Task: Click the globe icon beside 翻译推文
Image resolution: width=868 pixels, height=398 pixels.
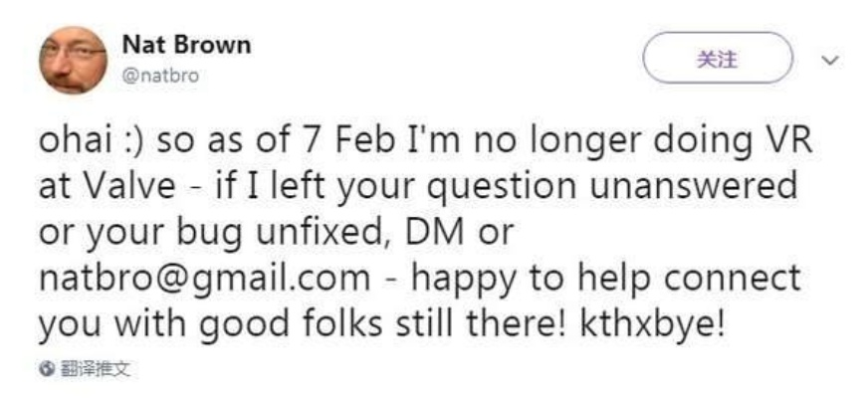Action: 45,369
